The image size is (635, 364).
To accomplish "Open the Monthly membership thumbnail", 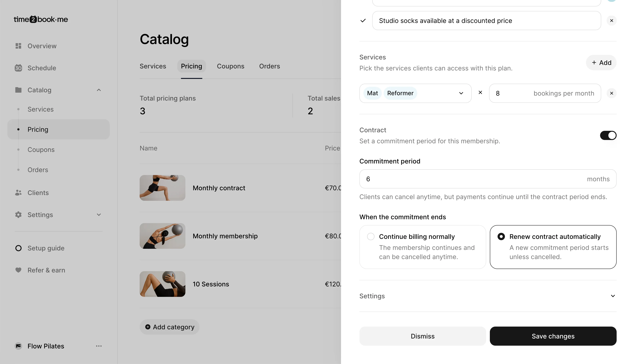I will coord(162,236).
